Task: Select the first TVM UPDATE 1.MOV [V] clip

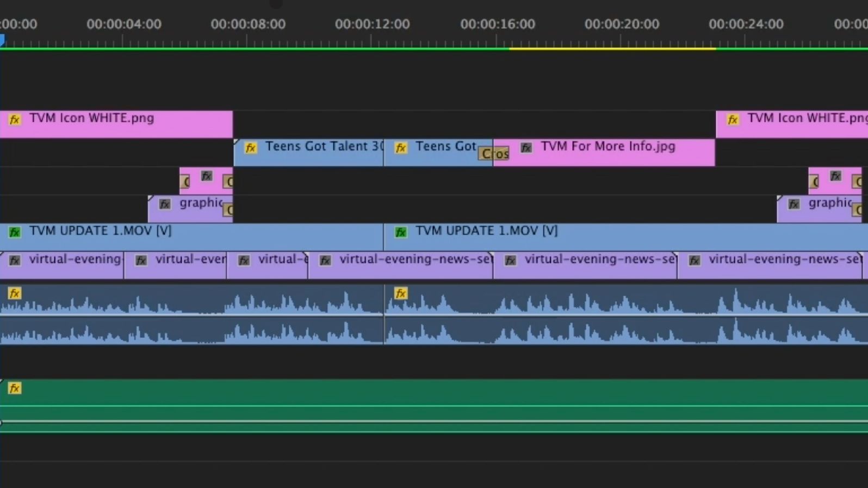Action: (x=191, y=237)
